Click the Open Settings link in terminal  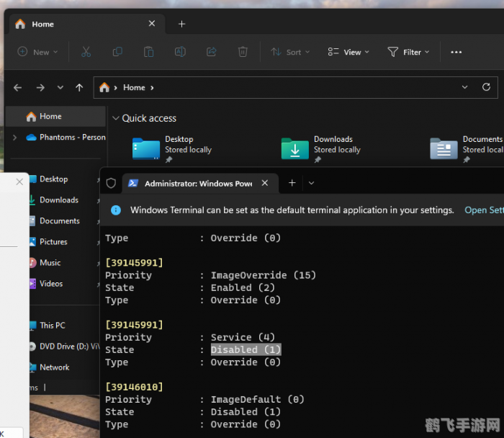(x=484, y=210)
